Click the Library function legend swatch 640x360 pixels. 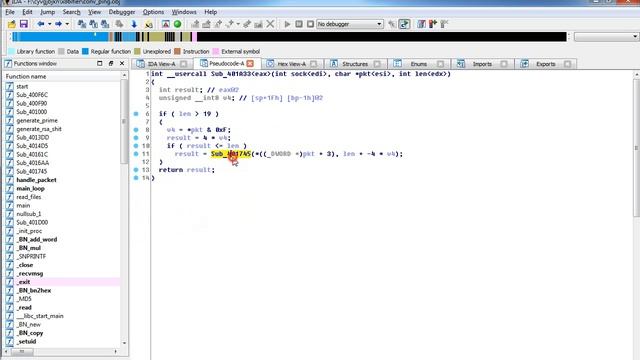click(11, 51)
